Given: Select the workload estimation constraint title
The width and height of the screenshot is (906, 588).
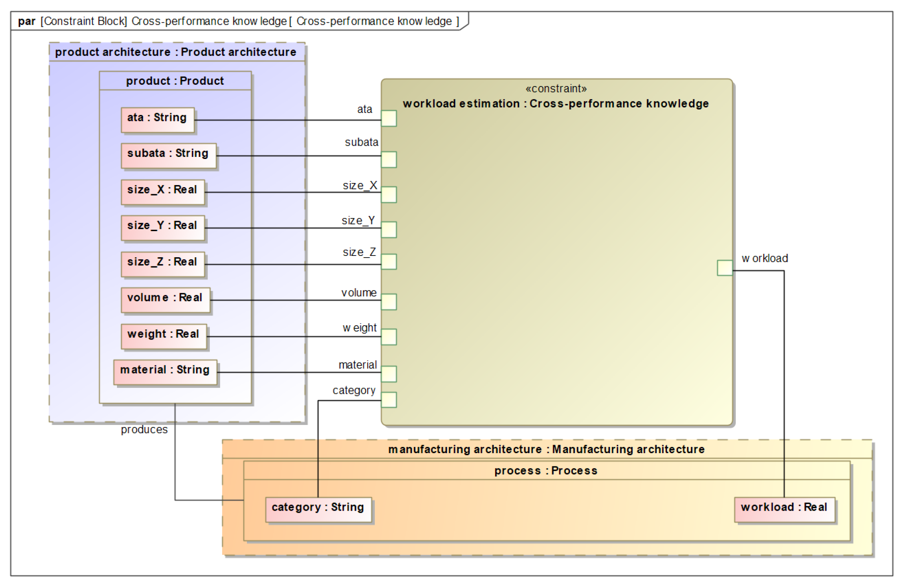Looking at the screenshot, I should [x=555, y=103].
